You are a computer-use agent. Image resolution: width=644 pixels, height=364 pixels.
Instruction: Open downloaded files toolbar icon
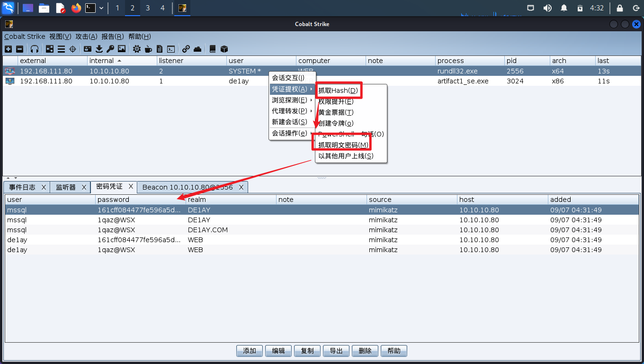click(x=99, y=49)
